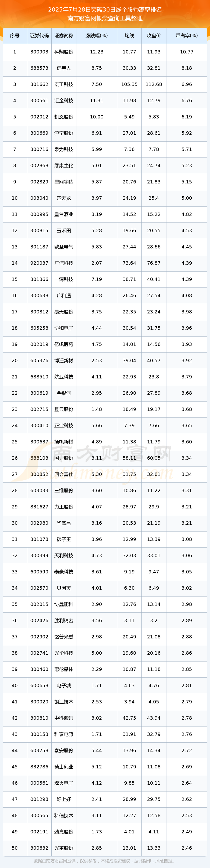Select stock name 电子城
This screenshot has height=868, width=210.
[64, 686]
